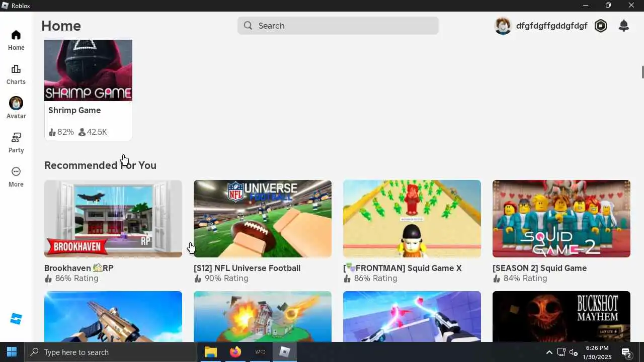Open Squid Game 2 thumbnail
Screen dimensions: 644x362
(x=561, y=219)
